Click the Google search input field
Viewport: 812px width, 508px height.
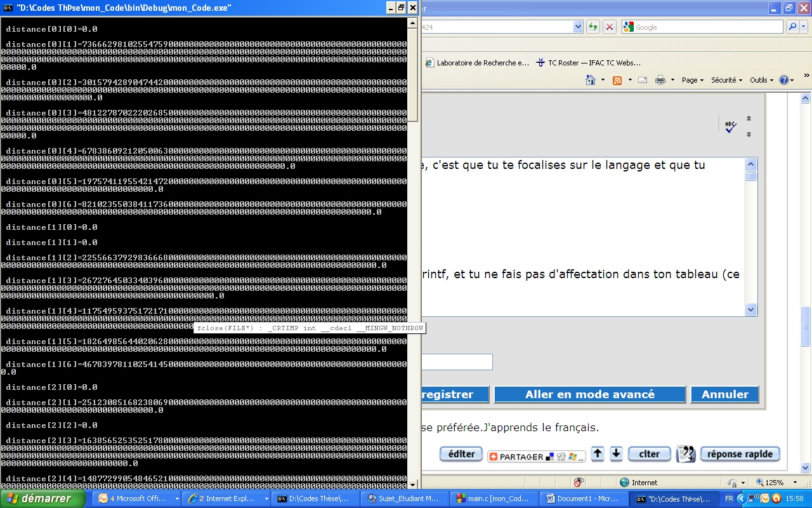tap(702, 27)
